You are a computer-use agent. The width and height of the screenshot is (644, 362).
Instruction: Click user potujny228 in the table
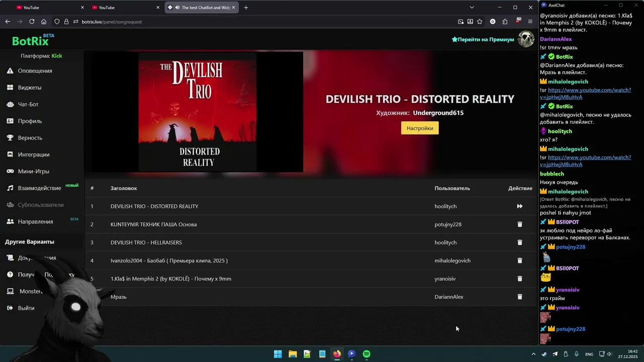pyautogui.click(x=448, y=224)
